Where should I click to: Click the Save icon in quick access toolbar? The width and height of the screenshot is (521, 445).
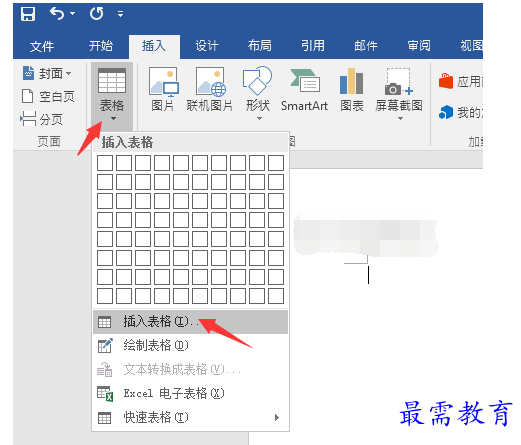click(x=28, y=14)
